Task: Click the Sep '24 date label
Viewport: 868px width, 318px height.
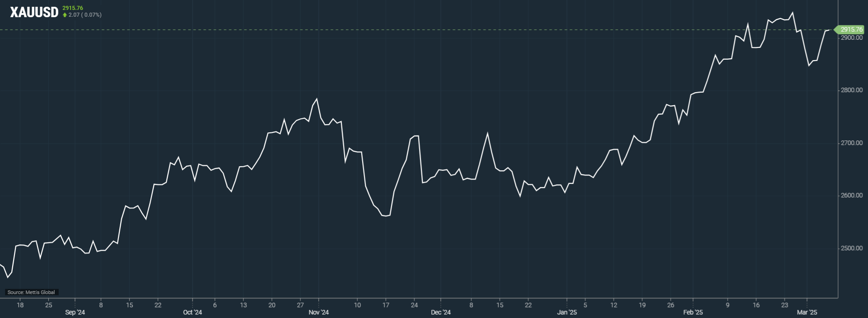Action: [75, 312]
